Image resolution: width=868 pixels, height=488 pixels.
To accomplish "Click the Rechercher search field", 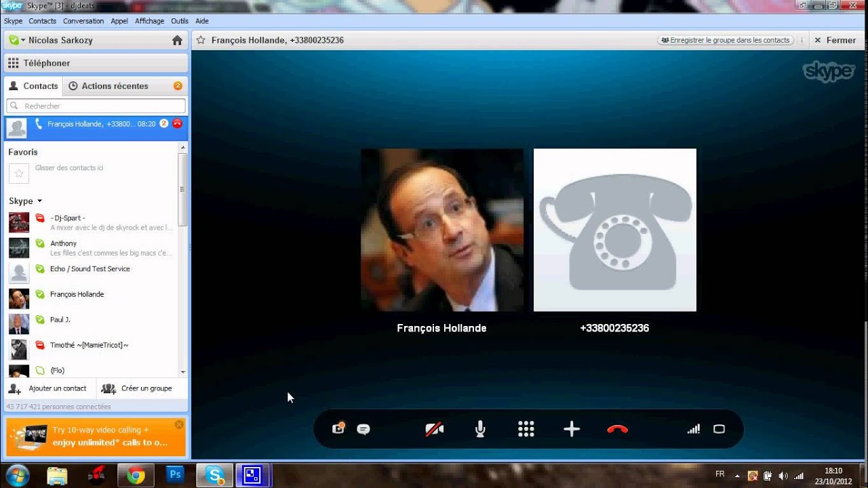I will click(96, 106).
